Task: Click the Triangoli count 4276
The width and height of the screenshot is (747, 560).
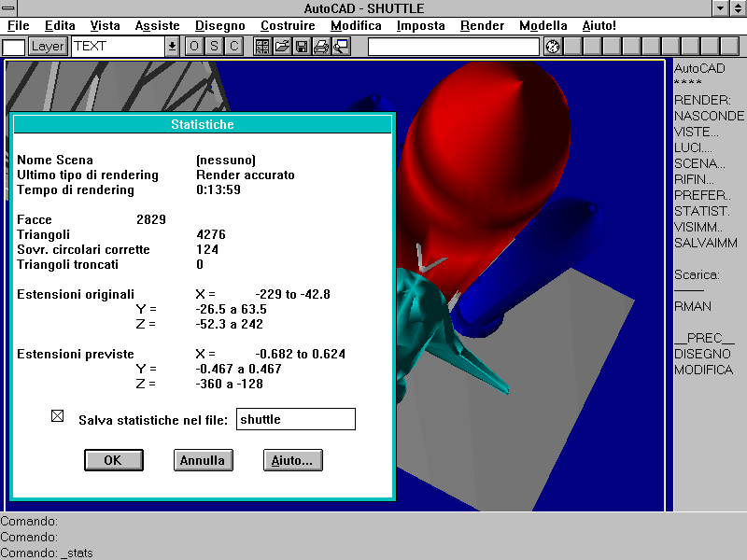Action: click(211, 234)
